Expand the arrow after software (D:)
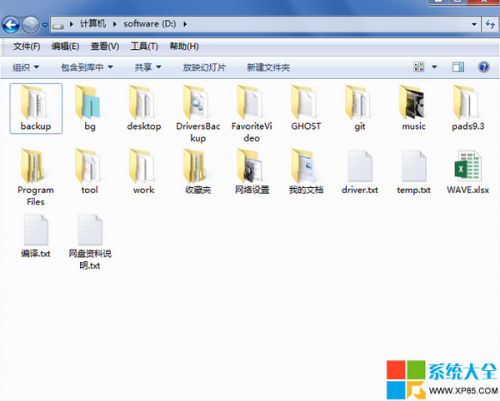The height and width of the screenshot is (401, 500). coord(185,24)
